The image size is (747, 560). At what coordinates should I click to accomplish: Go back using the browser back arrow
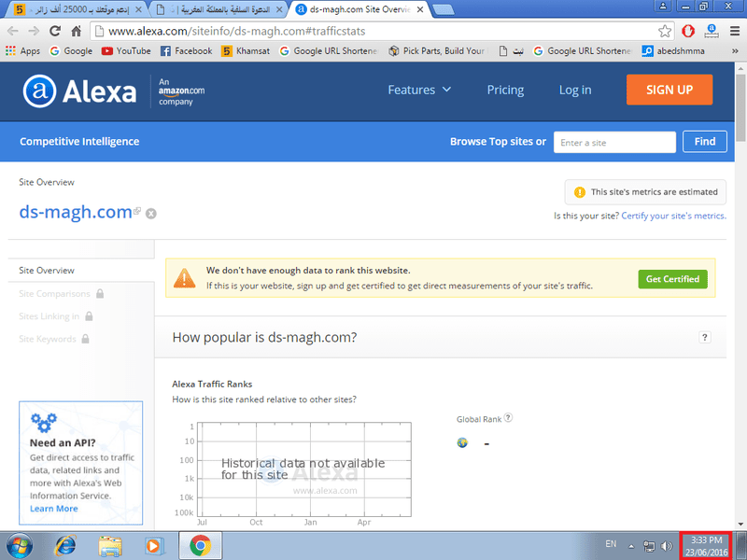13,31
